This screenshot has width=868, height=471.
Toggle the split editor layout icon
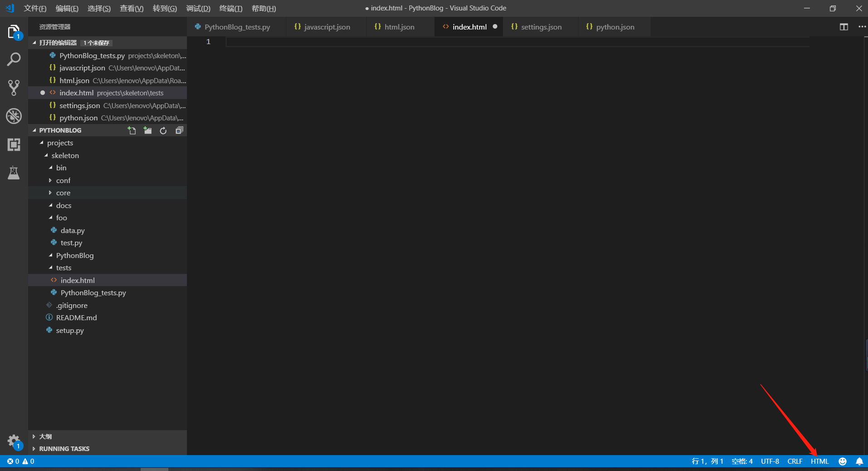pyautogui.click(x=844, y=26)
